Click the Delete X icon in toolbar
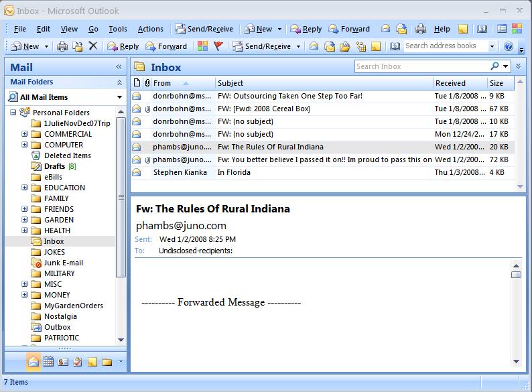Screen dimensions: 532x392 (x=93, y=46)
